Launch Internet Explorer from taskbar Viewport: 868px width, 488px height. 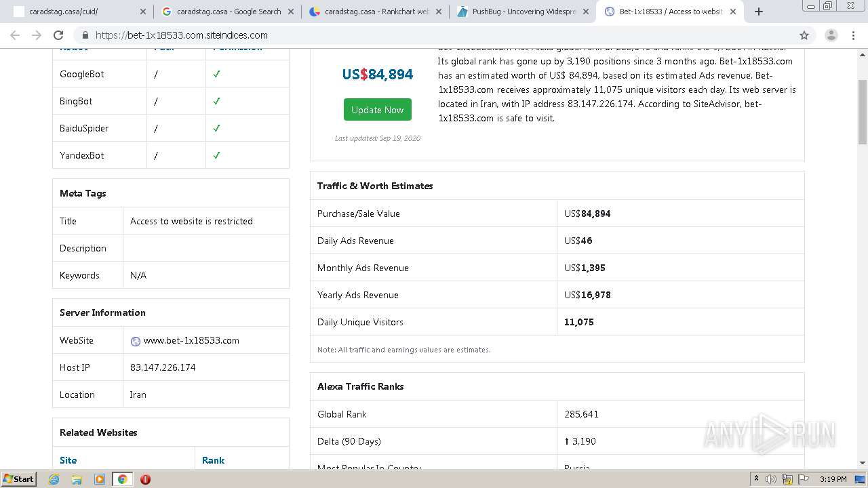tap(54, 479)
